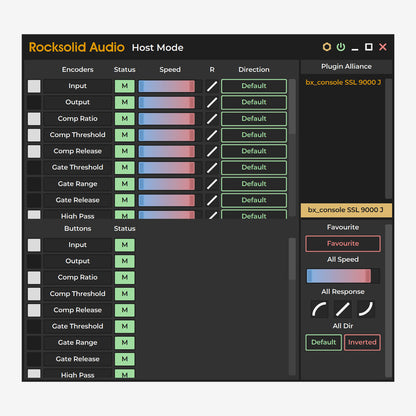Click the highlighted bx_console SSL 9000 J bar
The width and height of the screenshot is (416, 416).
tap(346, 210)
